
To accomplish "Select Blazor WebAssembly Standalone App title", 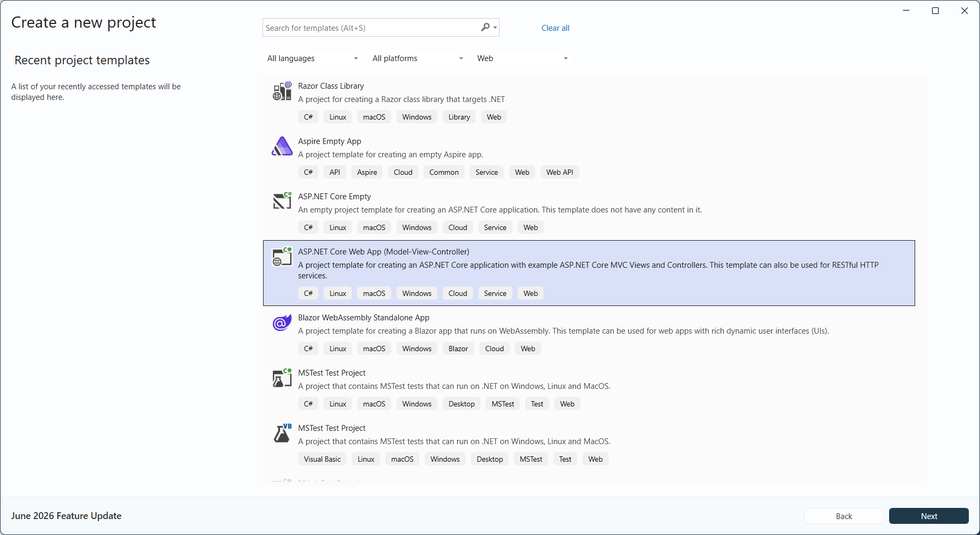I will 364,318.
